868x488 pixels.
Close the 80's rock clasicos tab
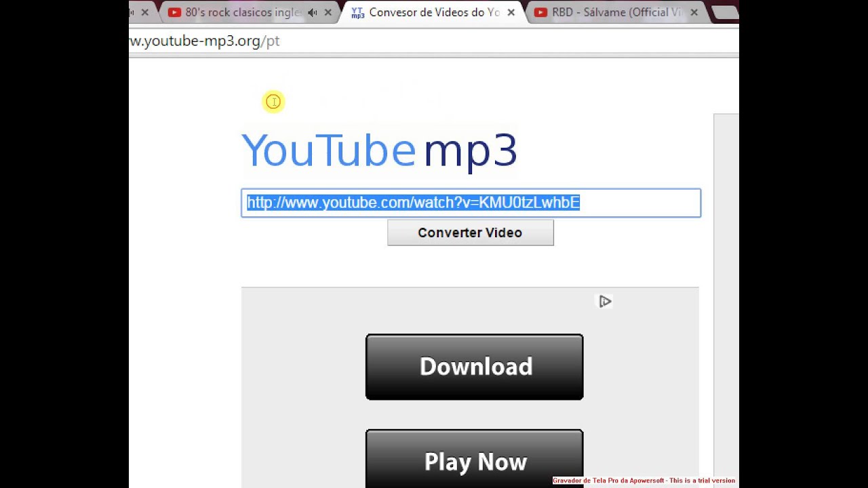pyautogui.click(x=328, y=12)
